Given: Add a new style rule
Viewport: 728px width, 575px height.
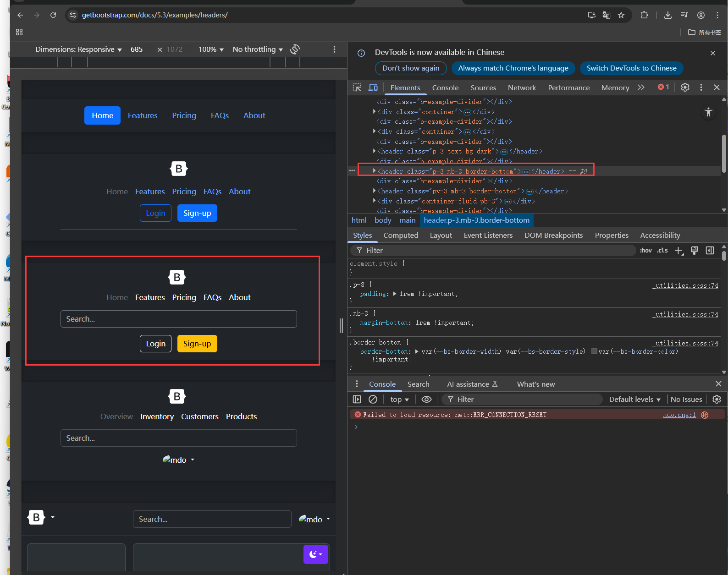Looking at the screenshot, I should pos(679,251).
